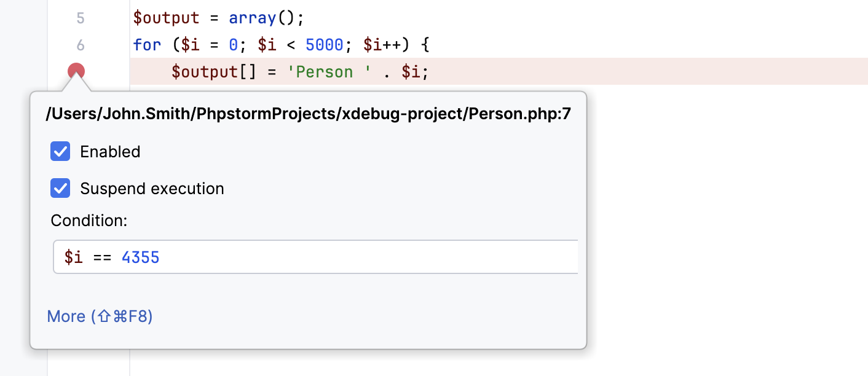Disable the breakpoint via the Enabled checkbox

(60, 151)
